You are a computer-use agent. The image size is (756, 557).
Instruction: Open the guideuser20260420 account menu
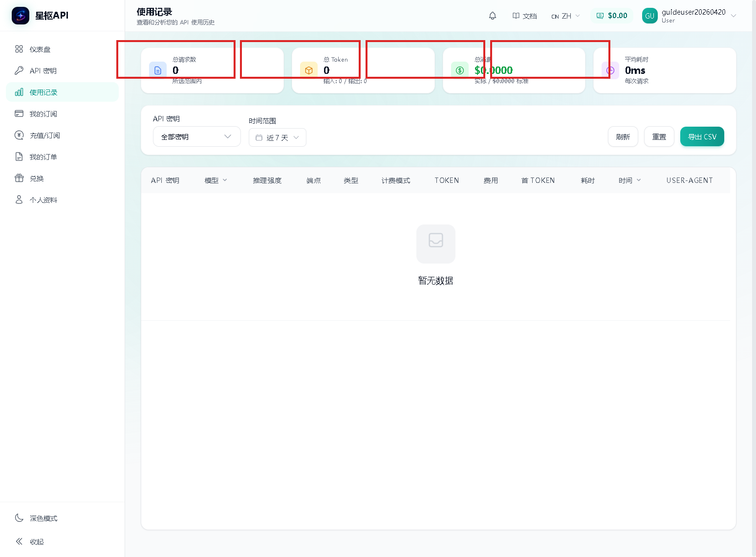(689, 16)
